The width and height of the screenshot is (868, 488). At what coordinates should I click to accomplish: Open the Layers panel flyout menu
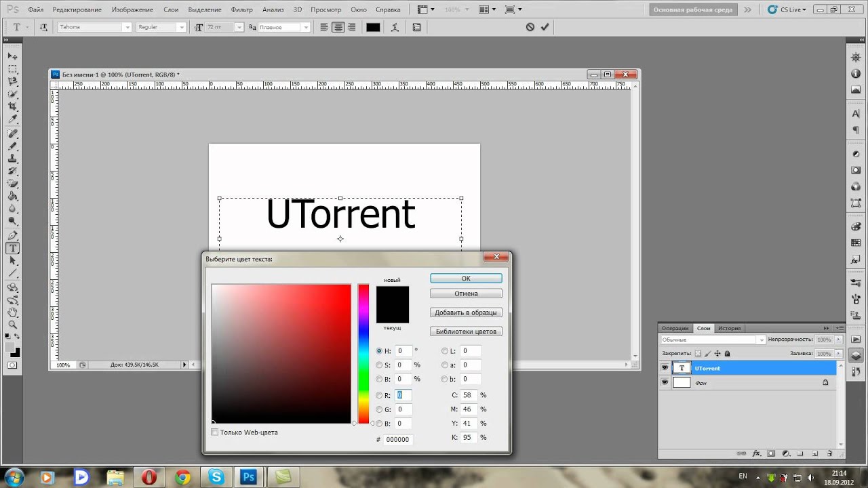(x=838, y=328)
